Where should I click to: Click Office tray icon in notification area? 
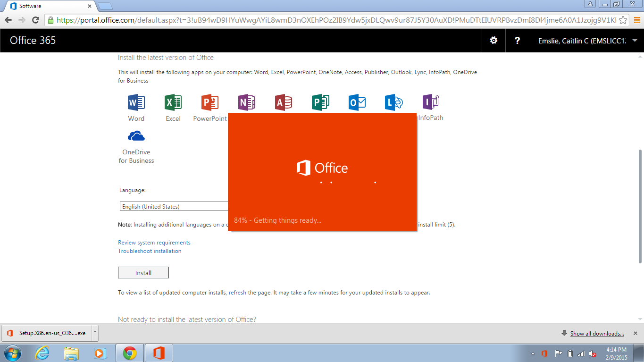pos(544,354)
